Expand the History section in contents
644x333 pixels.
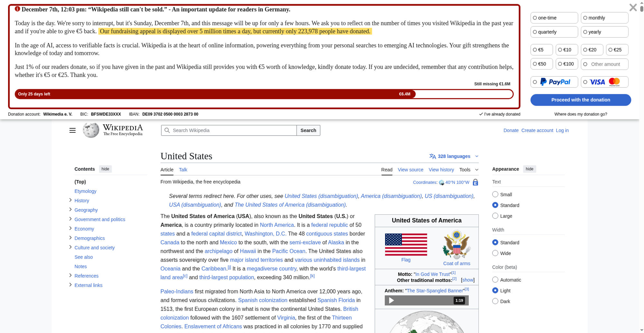coord(70,200)
